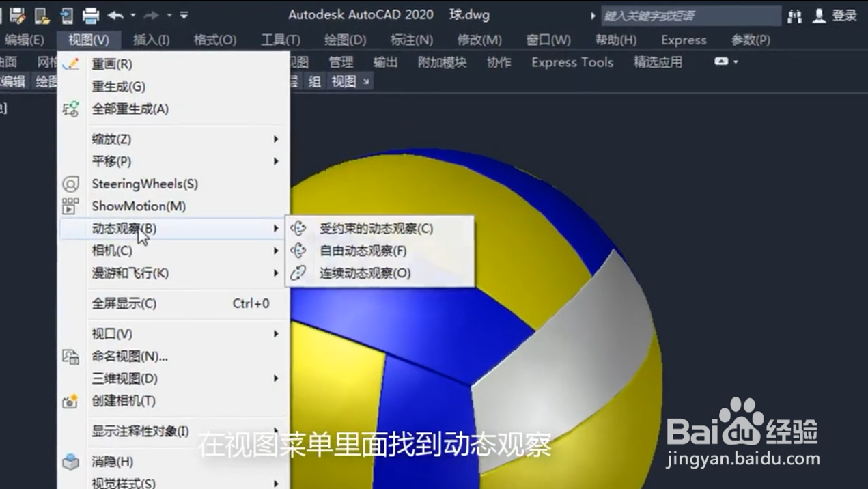868x489 pixels.
Task: Click the Redo arrow icon
Action: point(152,14)
